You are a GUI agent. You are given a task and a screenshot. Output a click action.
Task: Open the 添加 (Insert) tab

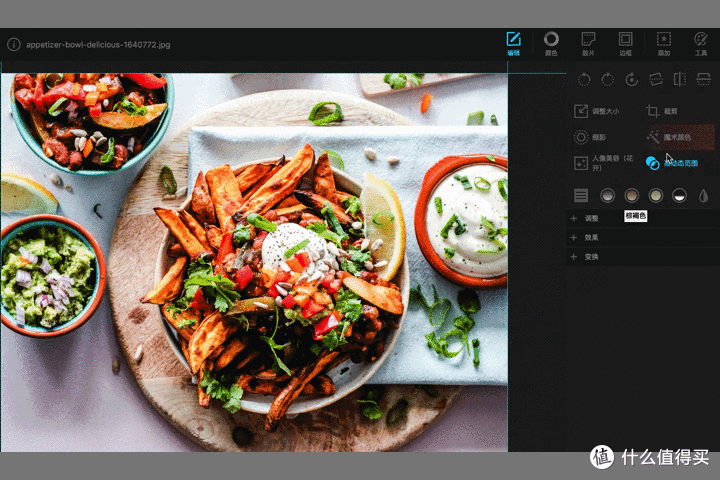(x=664, y=44)
